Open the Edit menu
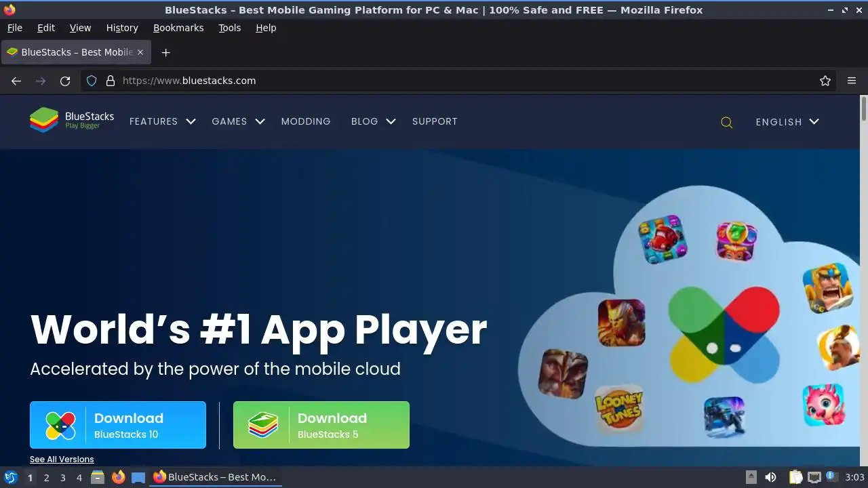 coord(46,28)
